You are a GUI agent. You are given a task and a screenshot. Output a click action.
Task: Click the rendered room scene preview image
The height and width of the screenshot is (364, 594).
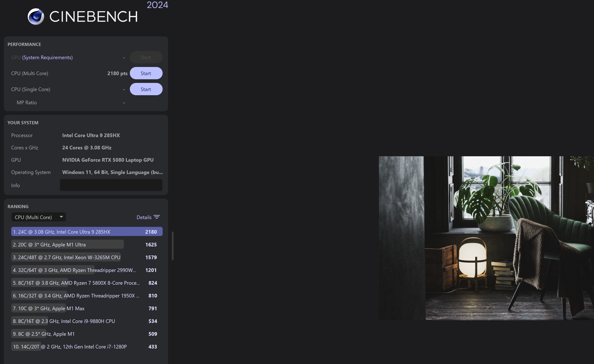(486, 238)
